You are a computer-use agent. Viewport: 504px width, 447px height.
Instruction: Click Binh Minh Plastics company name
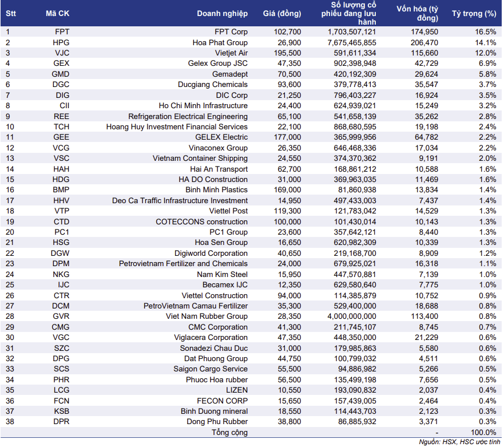(x=216, y=189)
